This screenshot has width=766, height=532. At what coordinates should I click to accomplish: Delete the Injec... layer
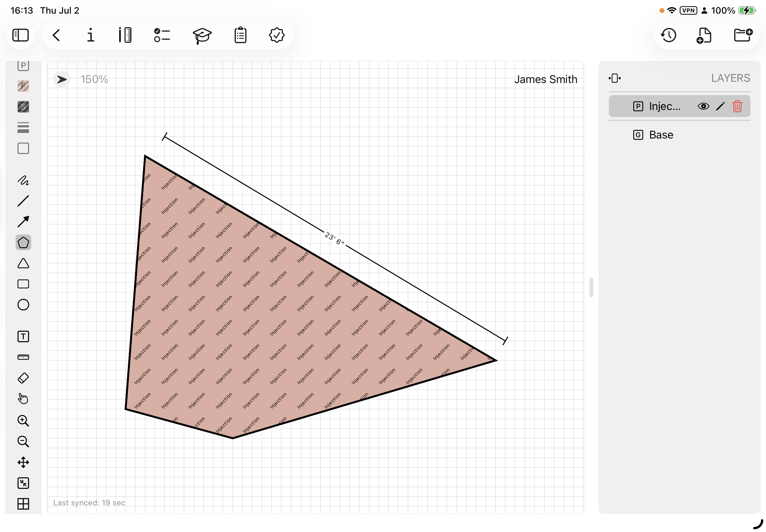click(x=737, y=106)
